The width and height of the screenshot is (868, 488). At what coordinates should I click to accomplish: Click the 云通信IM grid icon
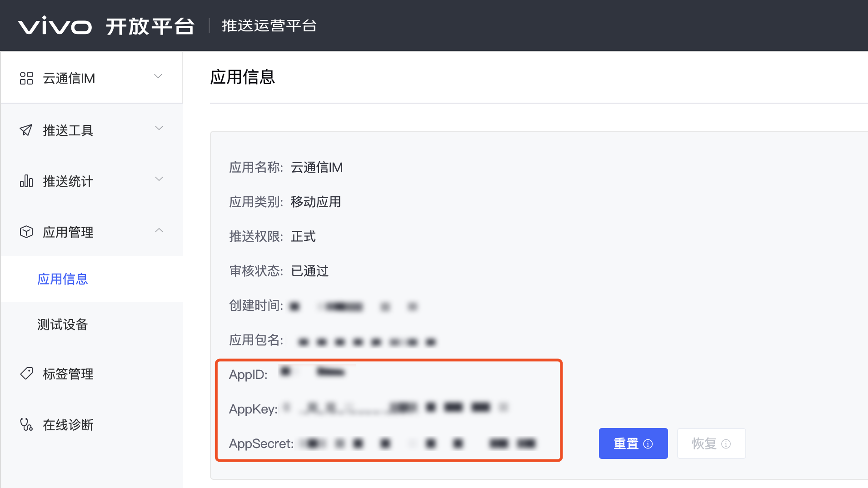point(26,78)
